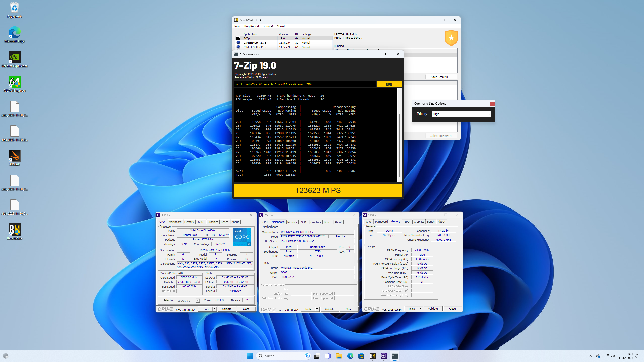
Task: Click the HWBOT shield badge in BenchMate
Action: (x=451, y=38)
